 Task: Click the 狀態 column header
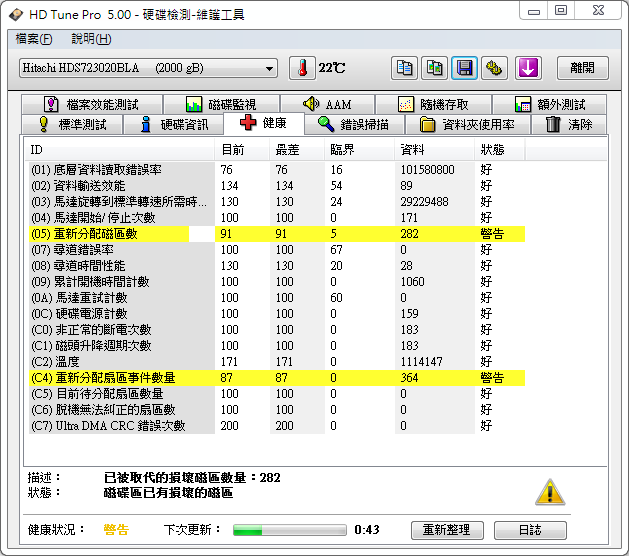point(499,150)
